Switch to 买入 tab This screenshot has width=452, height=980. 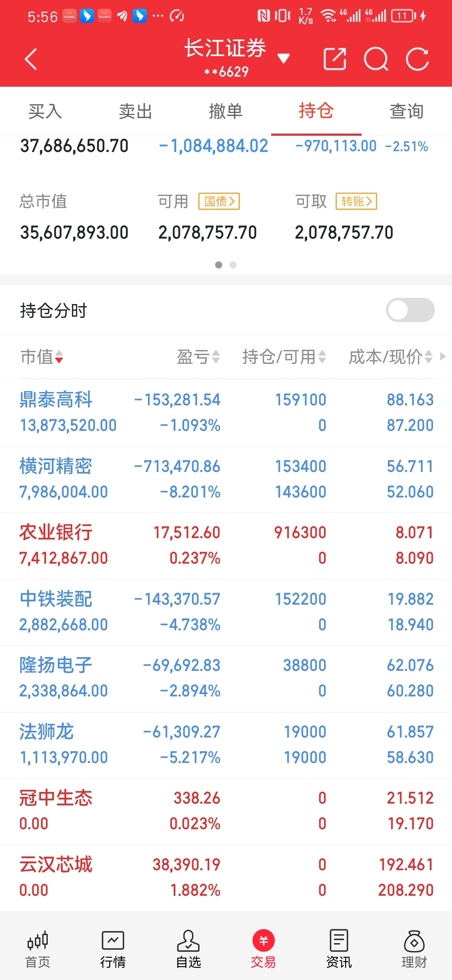tap(45, 111)
